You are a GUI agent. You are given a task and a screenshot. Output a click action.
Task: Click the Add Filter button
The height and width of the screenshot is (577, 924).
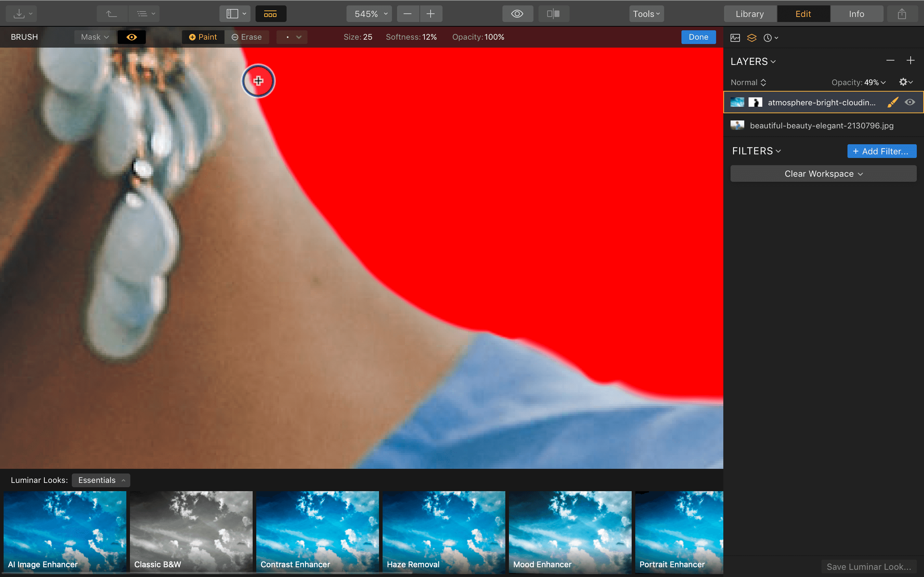[x=881, y=151]
